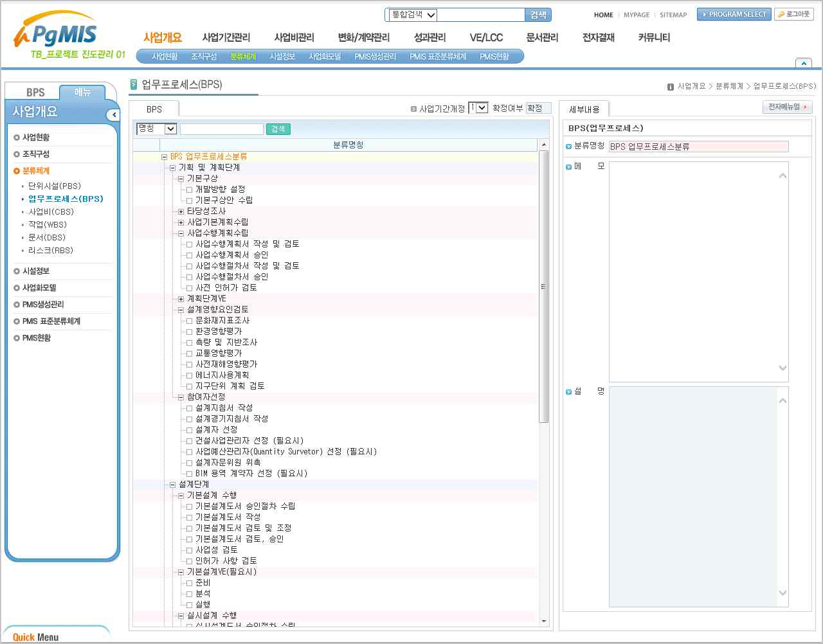Click the green 검색 button in BPS panel
Viewport: 823px width, 644px height.
pos(278,129)
